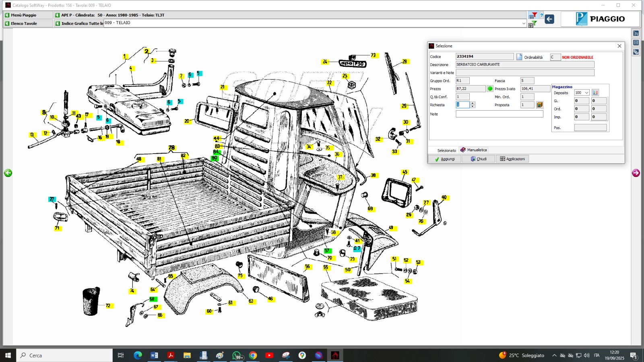Click the green filter funnel icon
The height and width of the screenshot is (362, 644).
(534, 23)
